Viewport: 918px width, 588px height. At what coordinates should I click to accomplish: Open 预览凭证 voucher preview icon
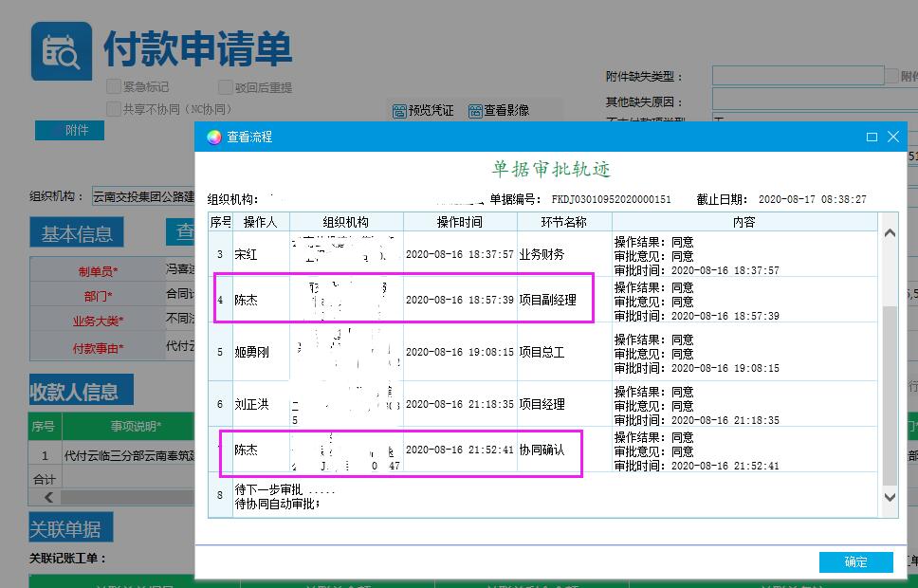399,111
